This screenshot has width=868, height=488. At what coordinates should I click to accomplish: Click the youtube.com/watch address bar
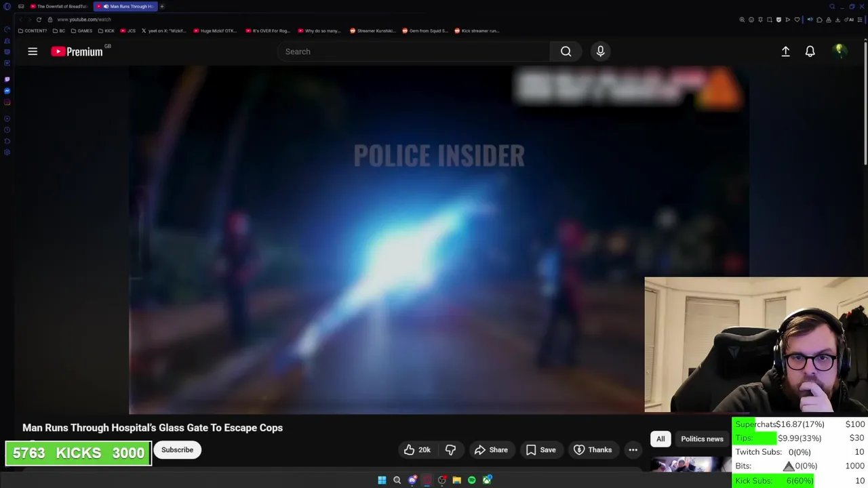point(84,20)
